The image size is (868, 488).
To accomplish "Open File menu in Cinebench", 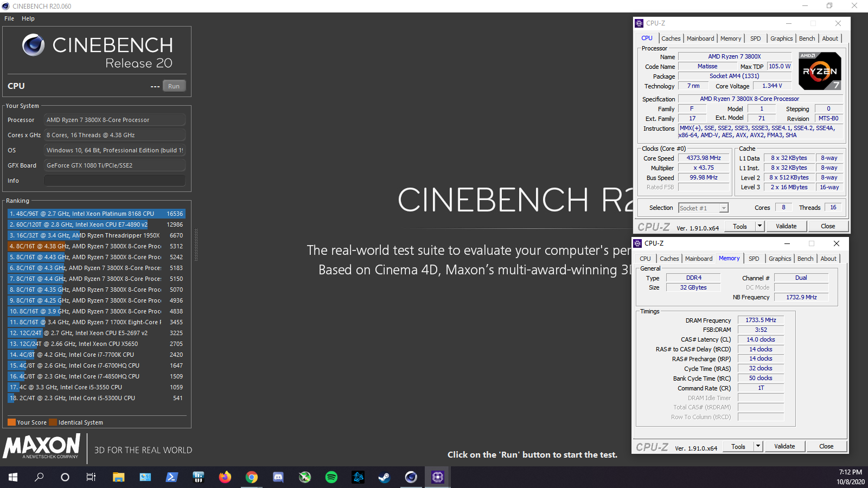I will pyautogui.click(x=9, y=18).
